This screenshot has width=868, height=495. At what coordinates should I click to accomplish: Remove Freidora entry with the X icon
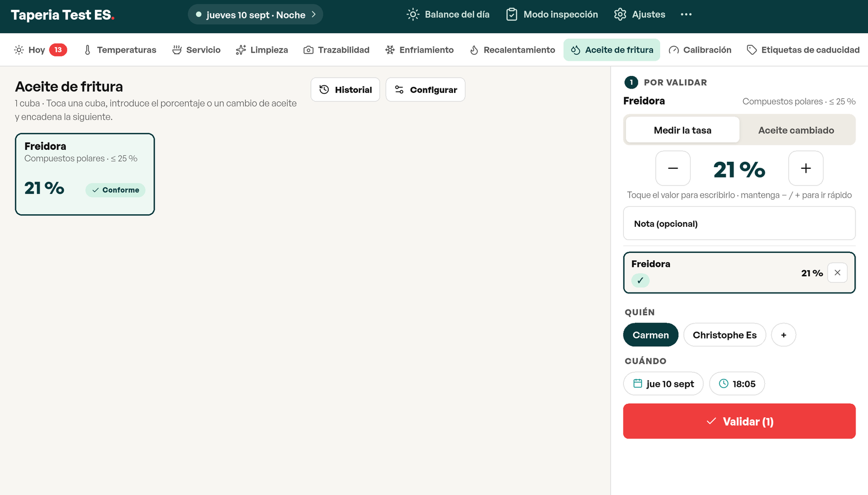837,272
